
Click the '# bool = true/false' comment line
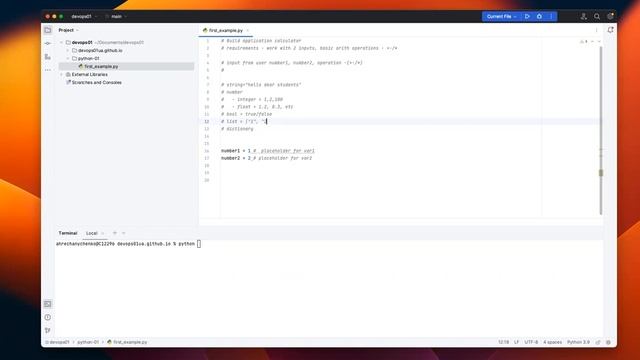246,114
